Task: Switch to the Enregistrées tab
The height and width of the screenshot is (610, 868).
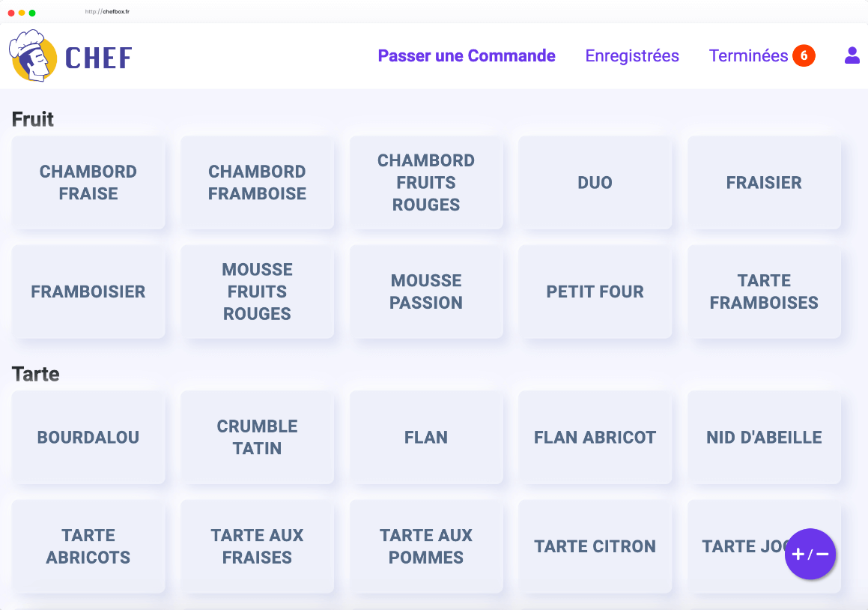Action: click(632, 56)
